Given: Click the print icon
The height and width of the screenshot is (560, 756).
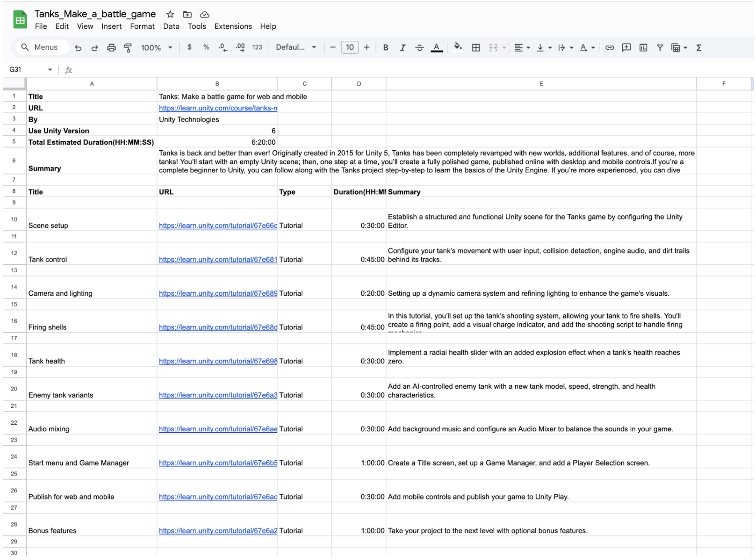Looking at the screenshot, I should (x=111, y=48).
